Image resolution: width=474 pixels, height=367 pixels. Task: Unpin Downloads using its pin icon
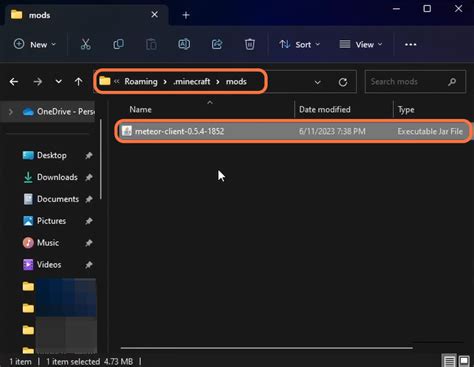pos(89,177)
